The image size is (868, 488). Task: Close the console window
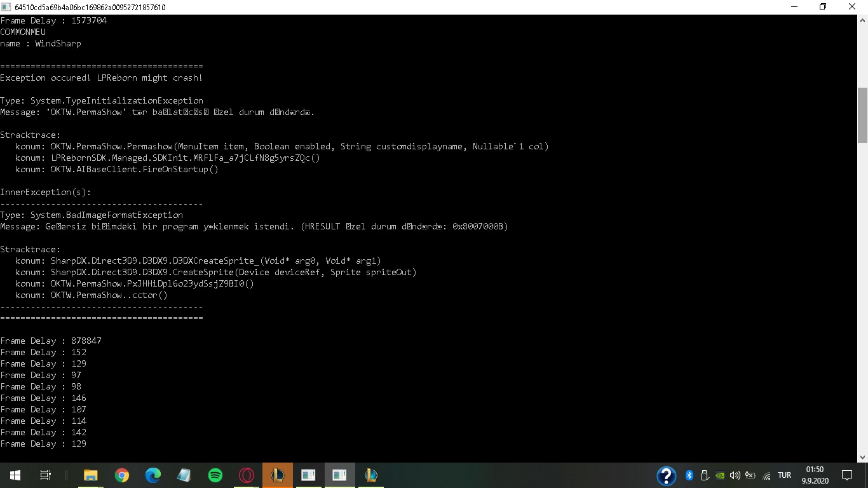tap(853, 7)
